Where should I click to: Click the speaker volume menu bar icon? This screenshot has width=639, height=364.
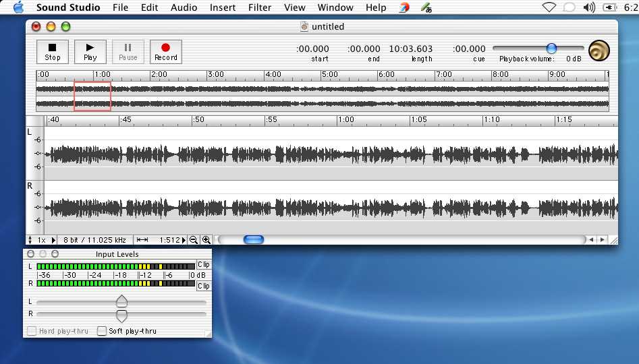click(589, 7)
